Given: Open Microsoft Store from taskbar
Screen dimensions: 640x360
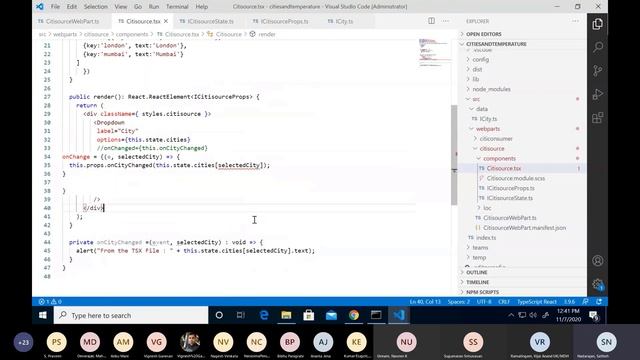Looking at the screenshot, I should tap(309, 315).
